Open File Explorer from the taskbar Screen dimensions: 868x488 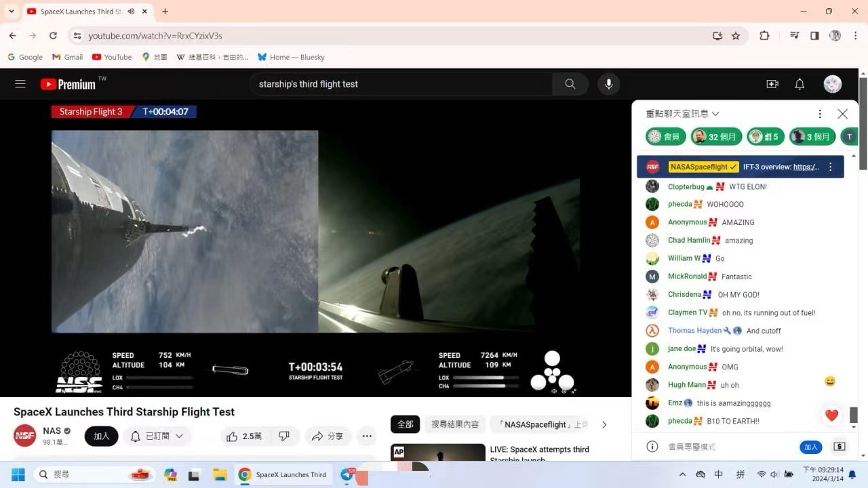219,474
